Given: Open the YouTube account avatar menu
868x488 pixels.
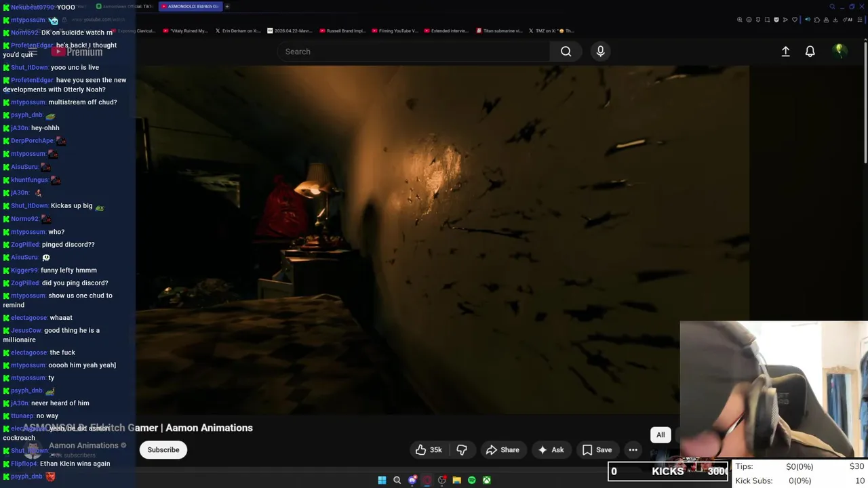Looking at the screenshot, I should [840, 52].
